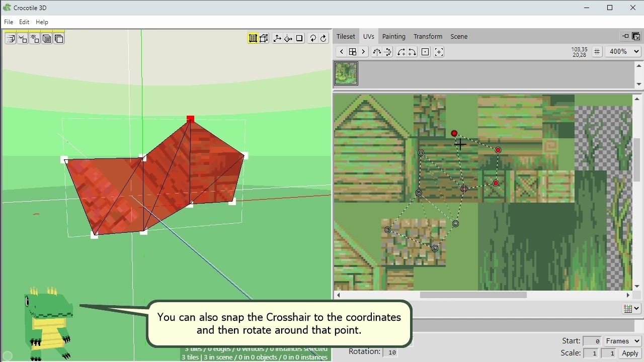The image size is (644, 362).
Task: Click the Apply button
Action: click(630, 353)
